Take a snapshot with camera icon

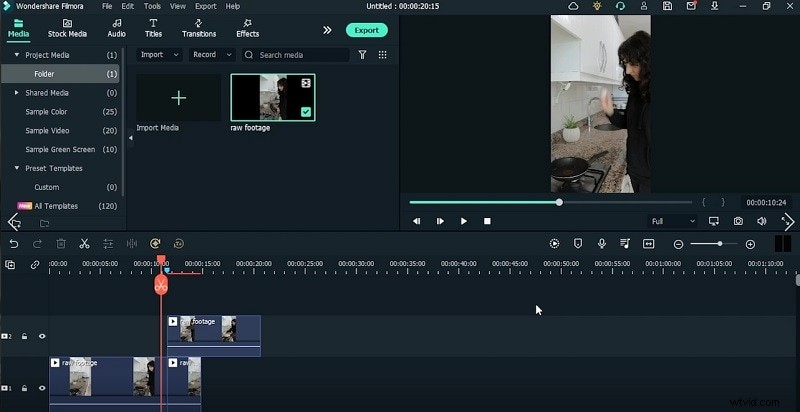738,221
